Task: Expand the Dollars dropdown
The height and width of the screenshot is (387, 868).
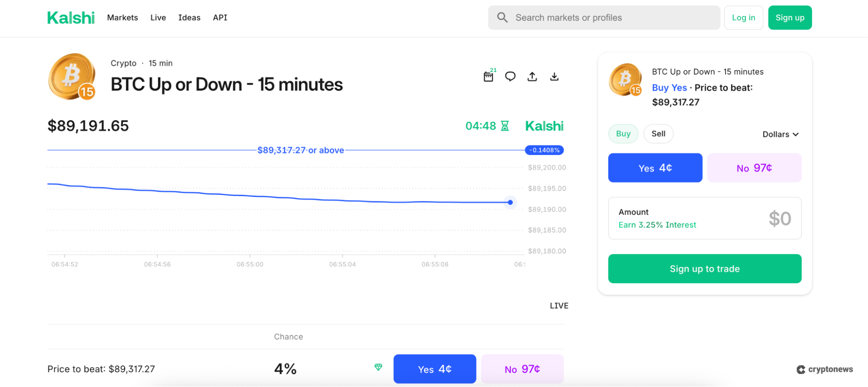Action: (780, 134)
